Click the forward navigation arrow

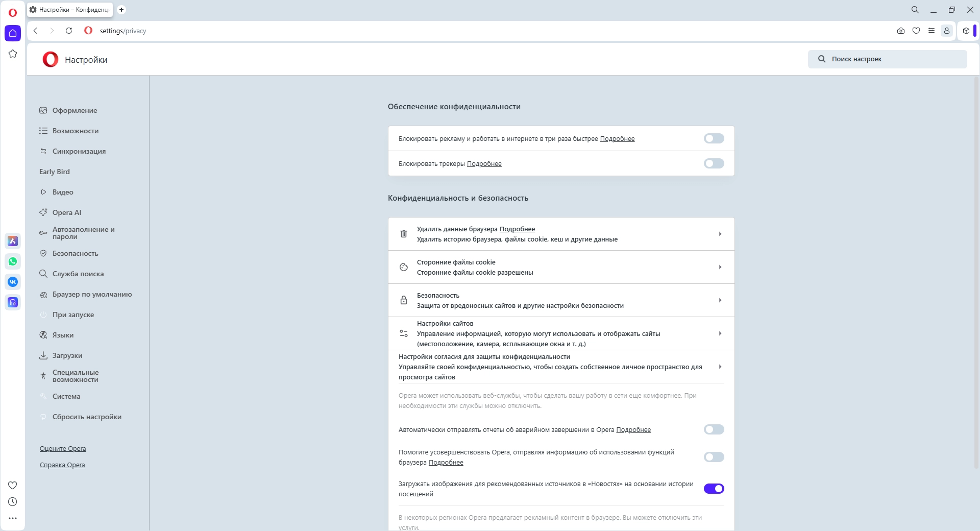pyautogui.click(x=52, y=31)
